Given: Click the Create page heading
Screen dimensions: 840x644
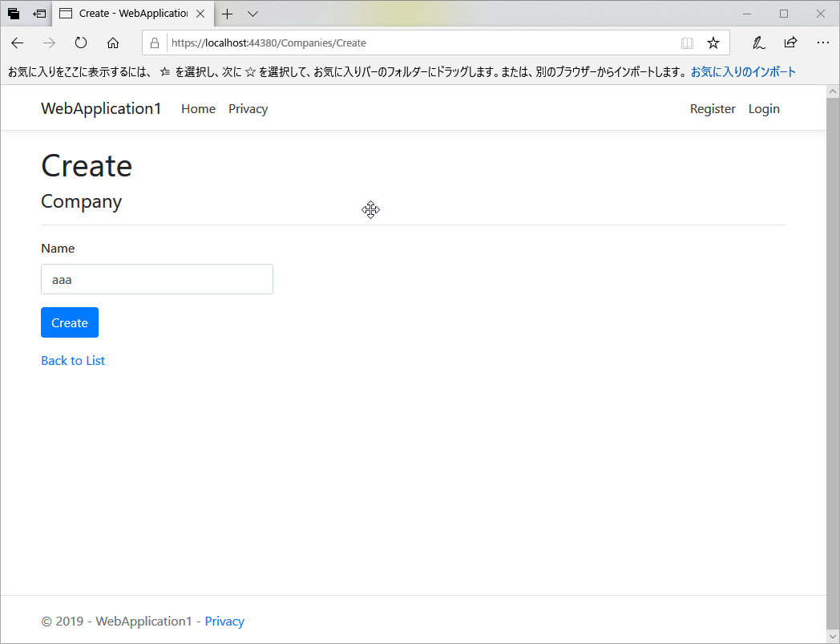Looking at the screenshot, I should [87, 166].
